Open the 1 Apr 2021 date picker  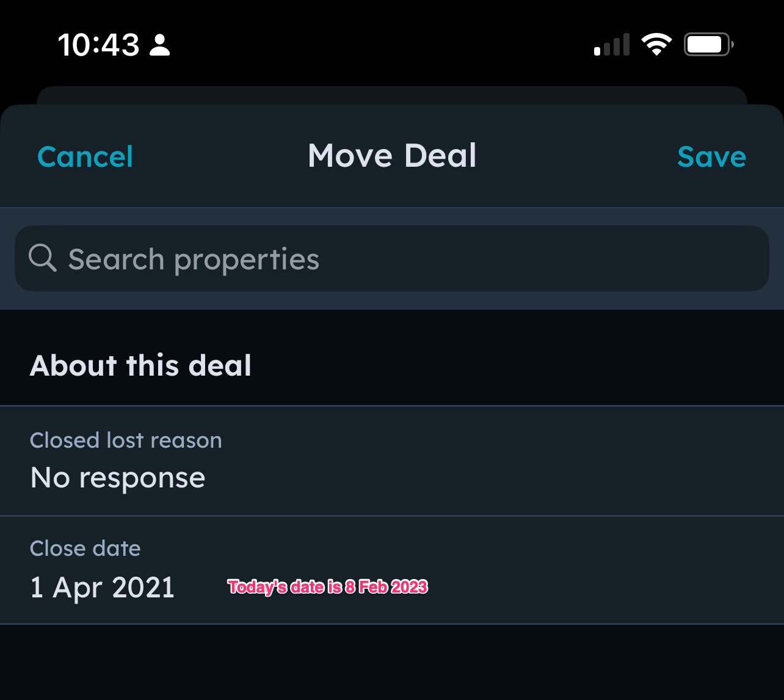click(x=103, y=588)
